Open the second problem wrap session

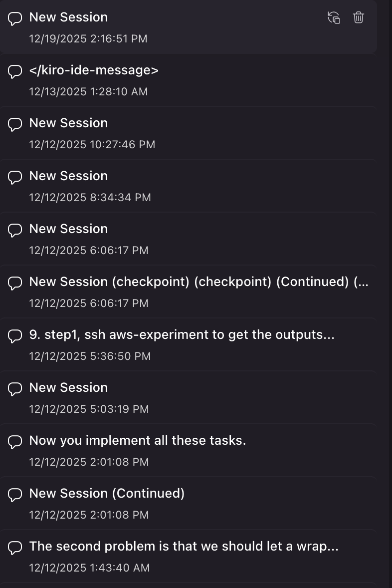click(x=184, y=547)
